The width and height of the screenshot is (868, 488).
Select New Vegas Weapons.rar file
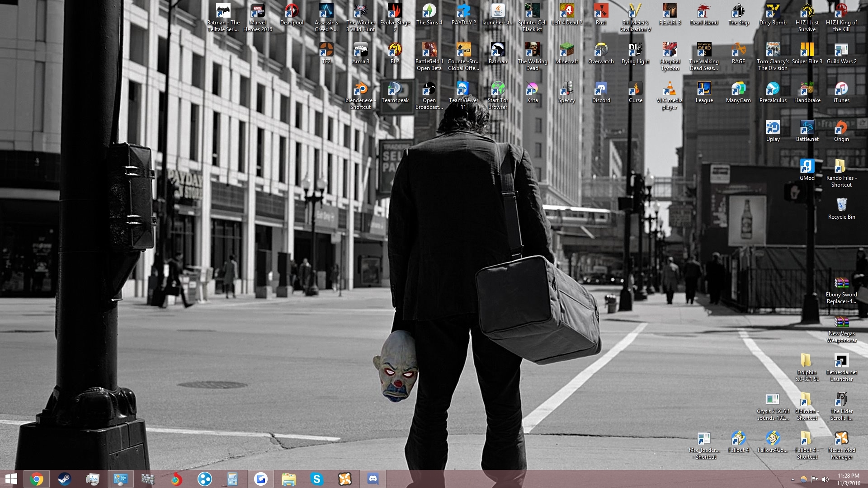pos(841,329)
